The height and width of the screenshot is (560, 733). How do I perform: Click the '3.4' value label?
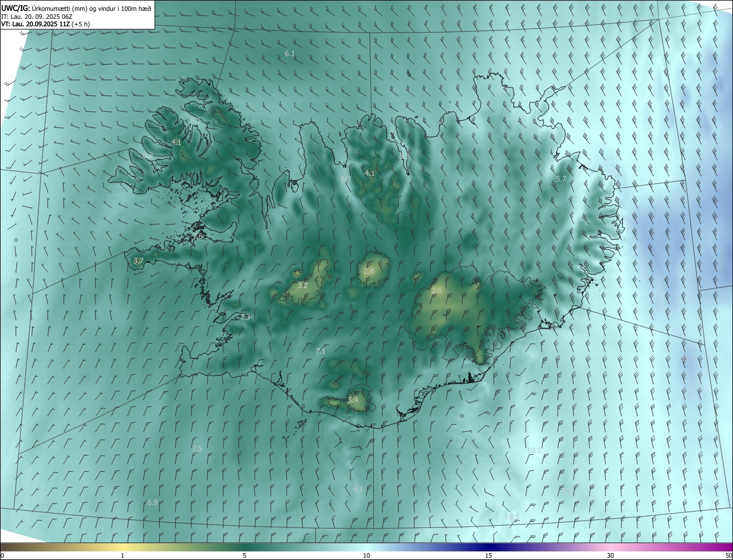tap(353, 400)
